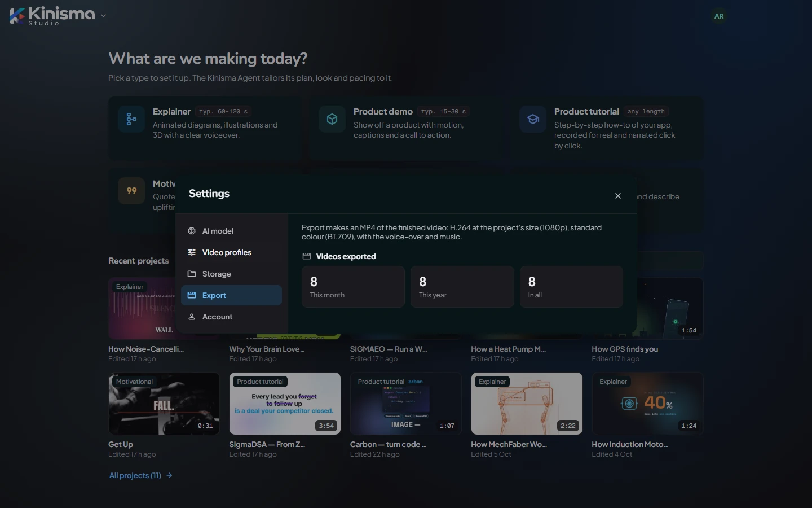Open the workspace dropdown next to Kinisma
This screenshot has width=812, height=508.
(x=103, y=16)
